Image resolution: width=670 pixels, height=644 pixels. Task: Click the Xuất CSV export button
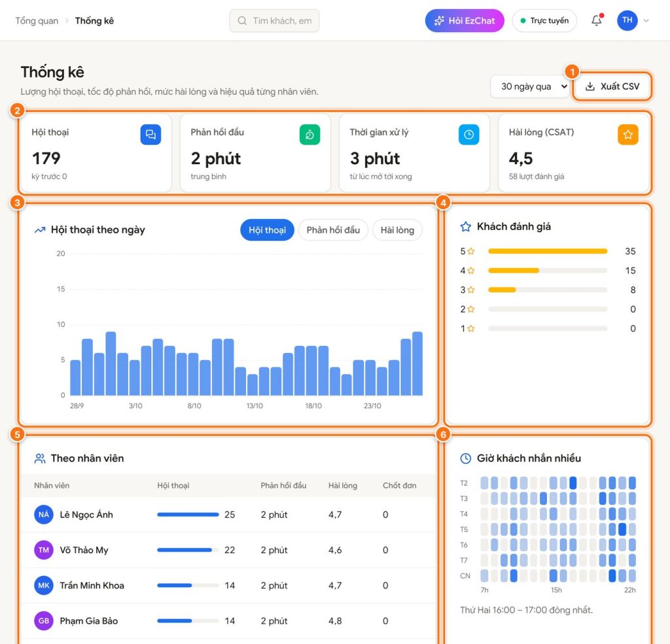click(x=612, y=86)
